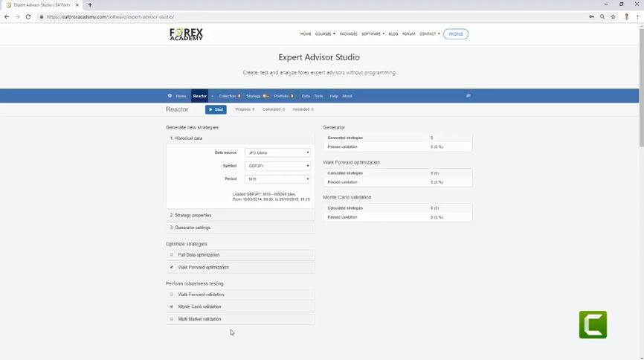Open the Help menu
Image resolution: width=644 pixels, height=360 pixels.
pos(334,96)
